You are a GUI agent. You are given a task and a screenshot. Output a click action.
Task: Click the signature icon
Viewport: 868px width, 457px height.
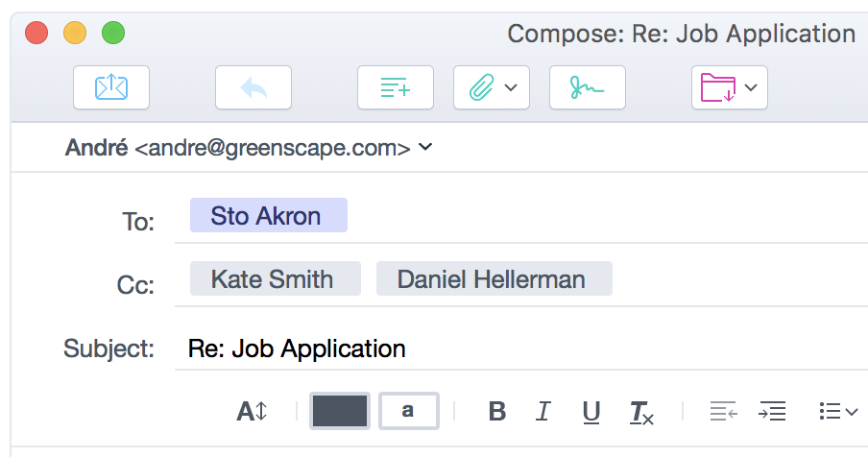click(587, 87)
